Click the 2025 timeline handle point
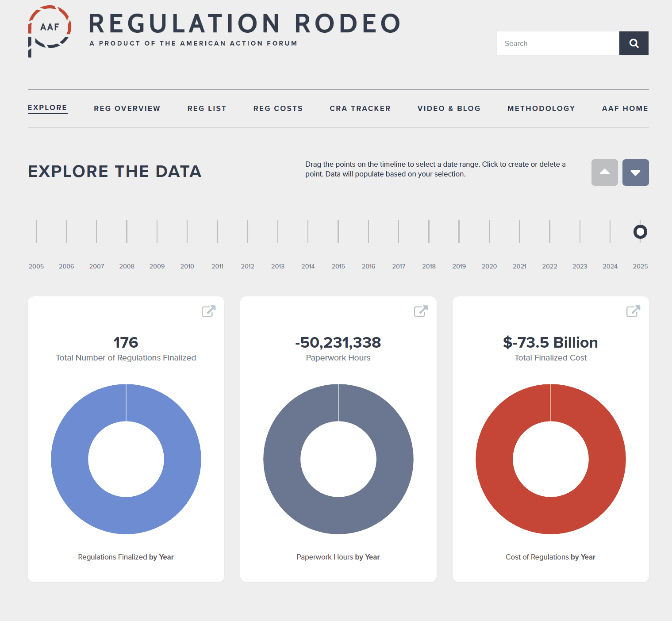This screenshot has height=621, width=672. pos(640,232)
